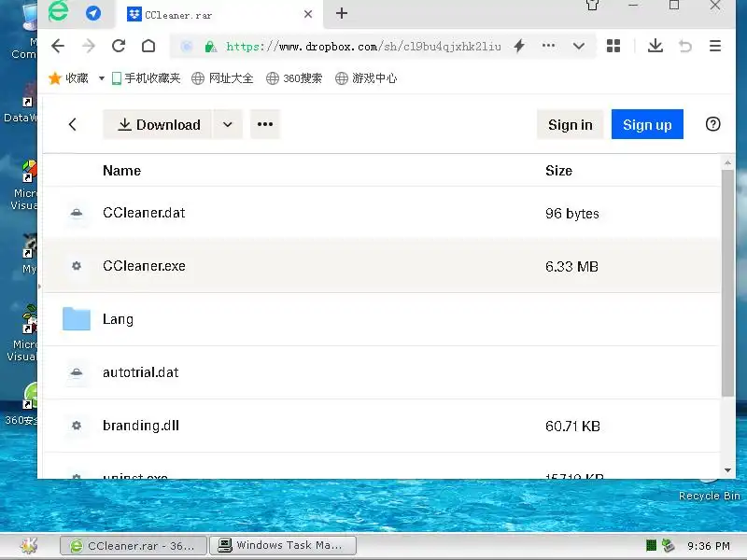Open the Dropbox more options ellipsis
747x560 pixels.
pos(265,124)
